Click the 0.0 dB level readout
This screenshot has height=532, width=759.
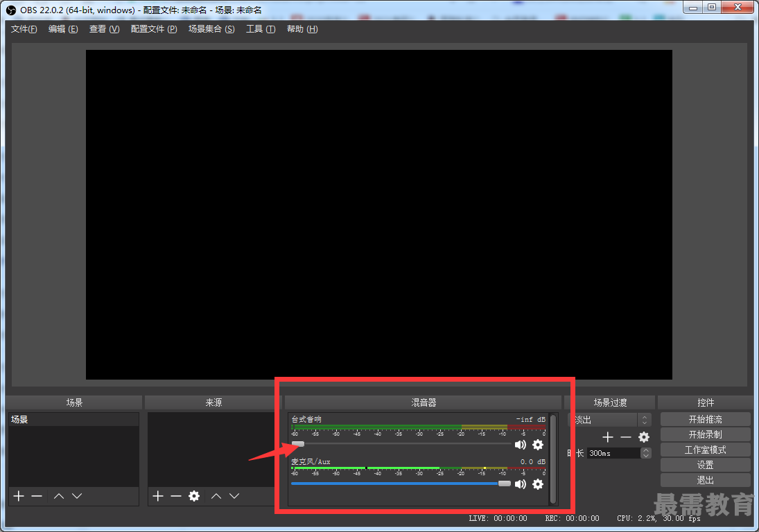[533, 462]
